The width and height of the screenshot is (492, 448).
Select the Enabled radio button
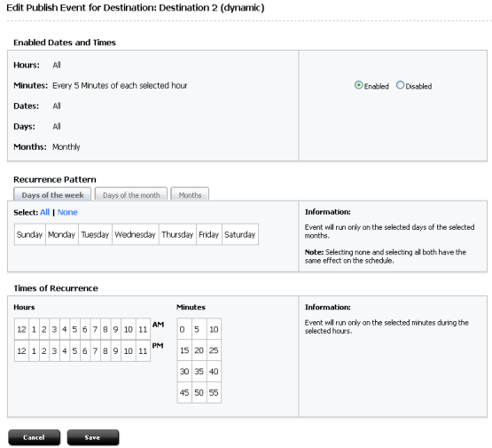(358, 85)
